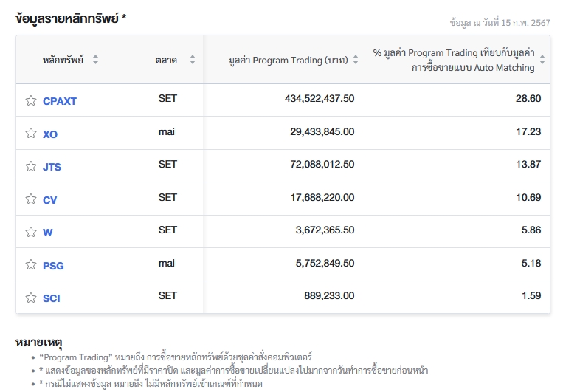View the W security details
This screenshot has height=392, width=563.
(x=47, y=233)
